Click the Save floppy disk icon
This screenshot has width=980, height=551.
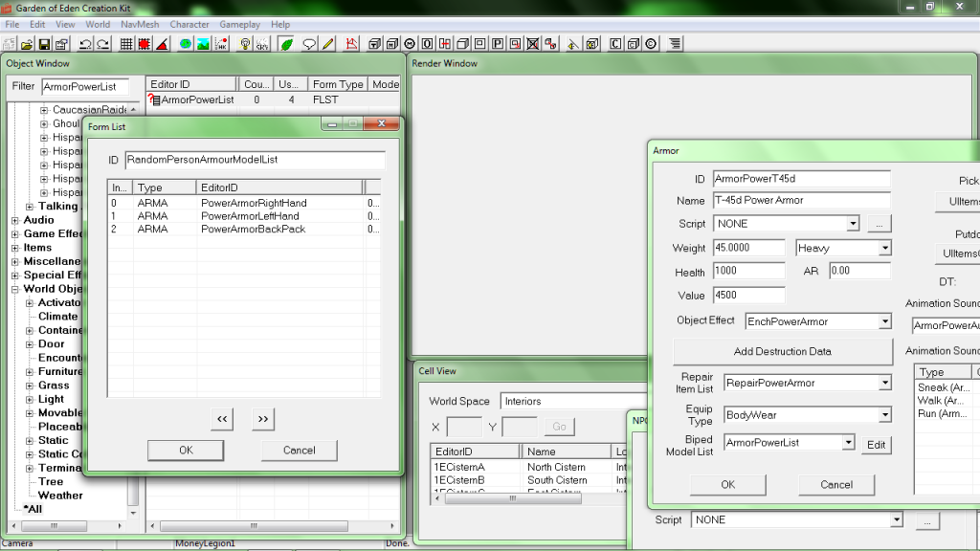pos(44,44)
